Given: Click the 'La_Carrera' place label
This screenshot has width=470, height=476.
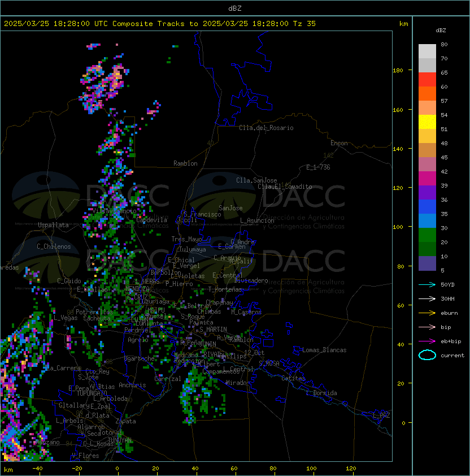Looking at the screenshot, I should [64, 368].
